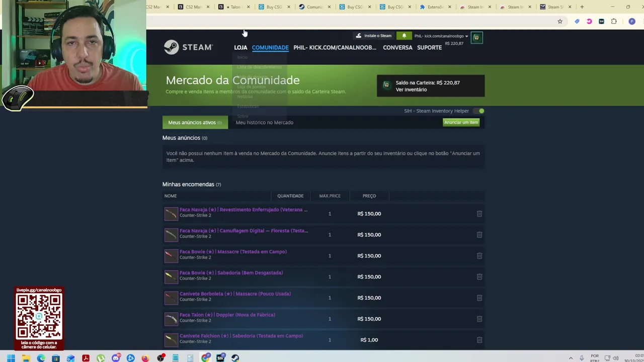Delete the Faca Talon Doppler order
644x362 pixels.
coord(479,319)
